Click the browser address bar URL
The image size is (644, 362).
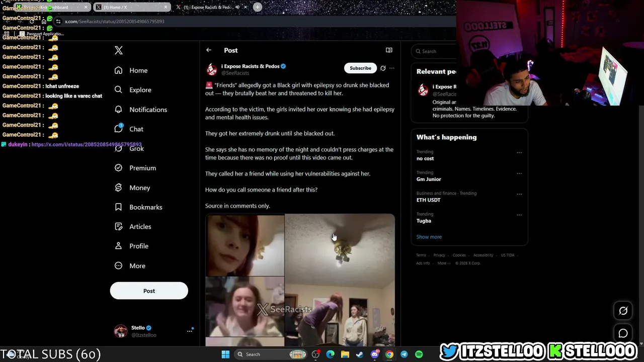(x=115, y=22)
